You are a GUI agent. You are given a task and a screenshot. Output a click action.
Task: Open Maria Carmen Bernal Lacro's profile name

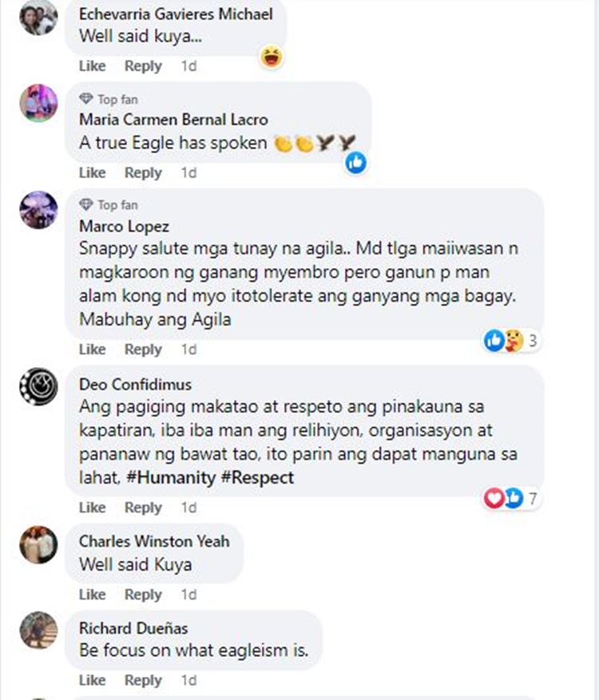pyautogui.click(x=173, y=120)
